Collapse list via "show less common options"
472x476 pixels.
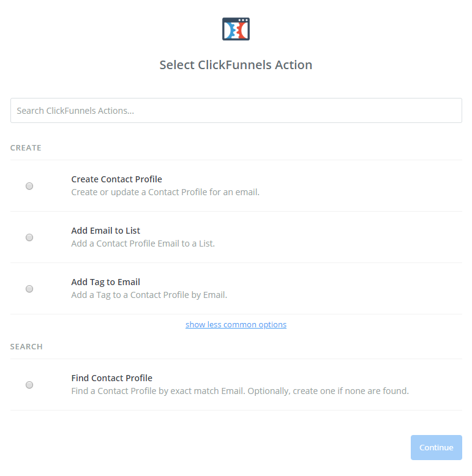tap(236, 325)
